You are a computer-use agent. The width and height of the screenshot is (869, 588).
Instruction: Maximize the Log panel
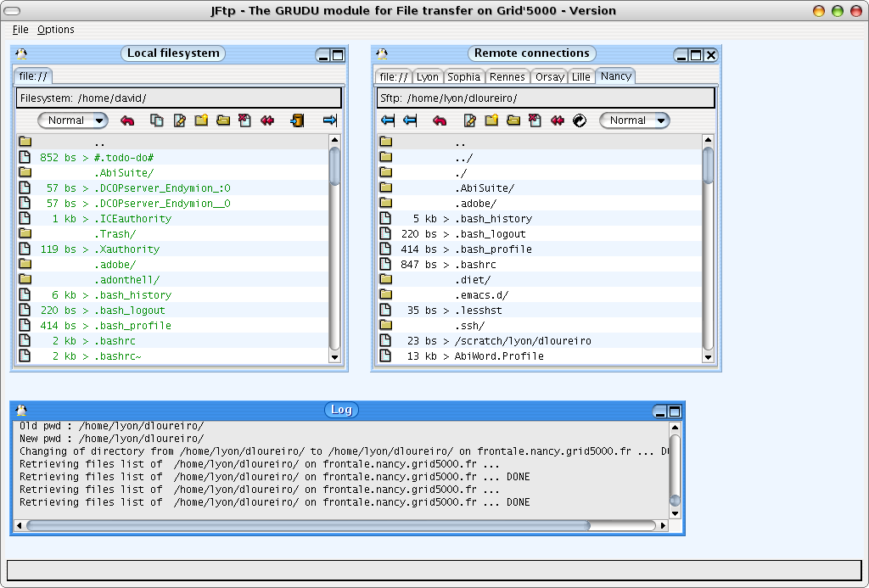click(675, 412)
